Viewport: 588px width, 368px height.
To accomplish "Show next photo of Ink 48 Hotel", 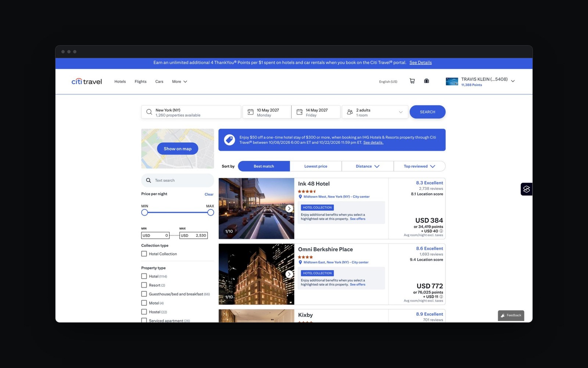I will [289, 208].
